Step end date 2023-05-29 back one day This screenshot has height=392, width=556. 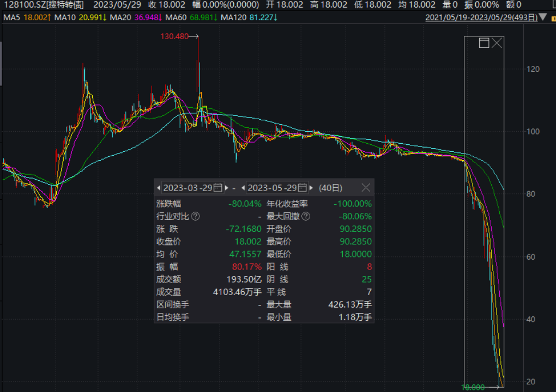[x=243, y=188]
